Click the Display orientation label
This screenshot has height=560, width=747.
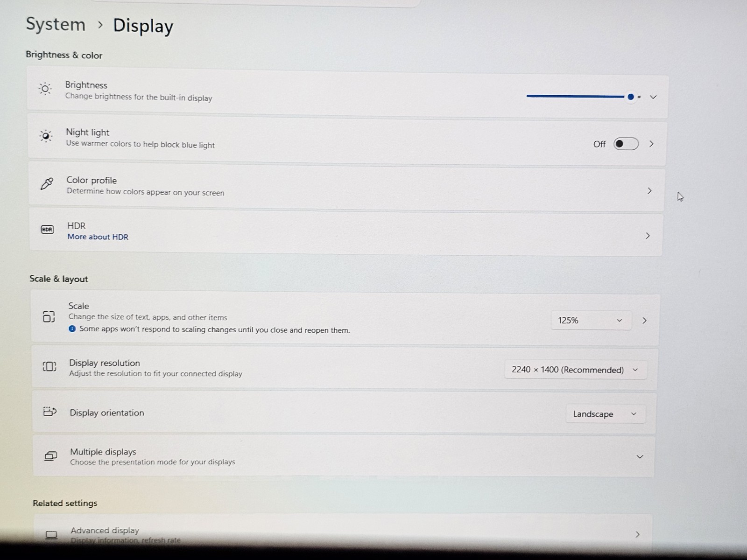coord(107,413)
